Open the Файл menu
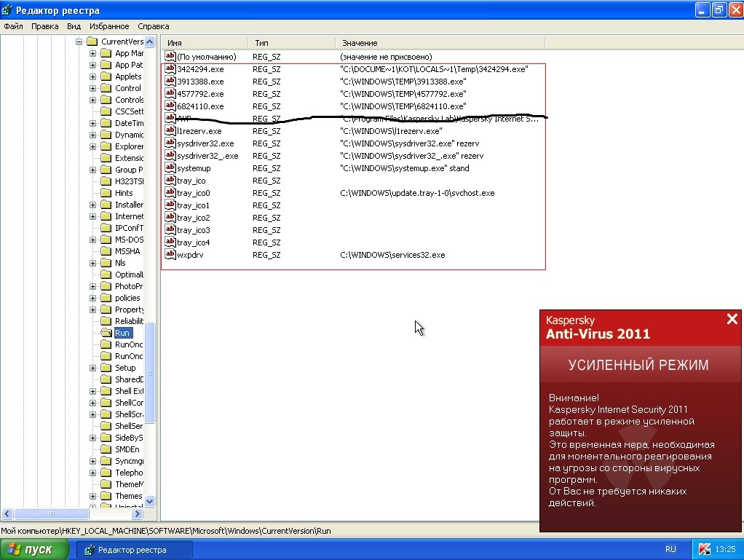Screen dimensions: 744x560 click(13, 26)
